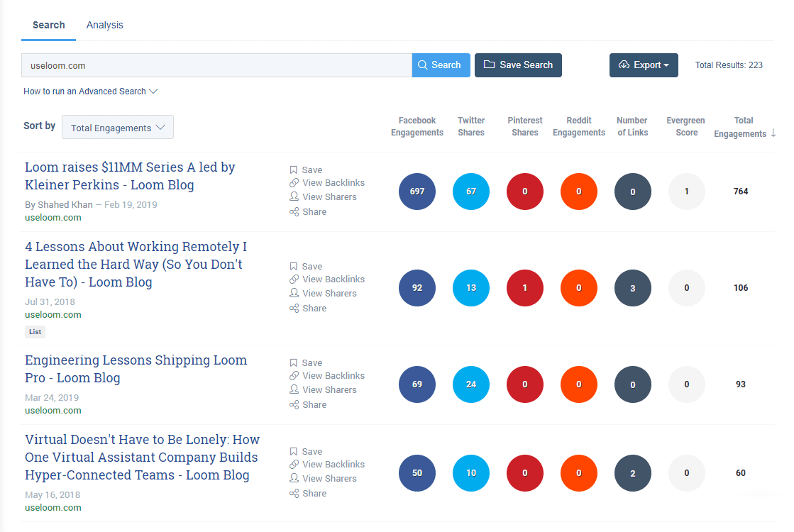The width and height of the screenshot is (794, 532).
Task: Open the Sort by Total Engagements dropdown
Action: [x=118, y=128]
